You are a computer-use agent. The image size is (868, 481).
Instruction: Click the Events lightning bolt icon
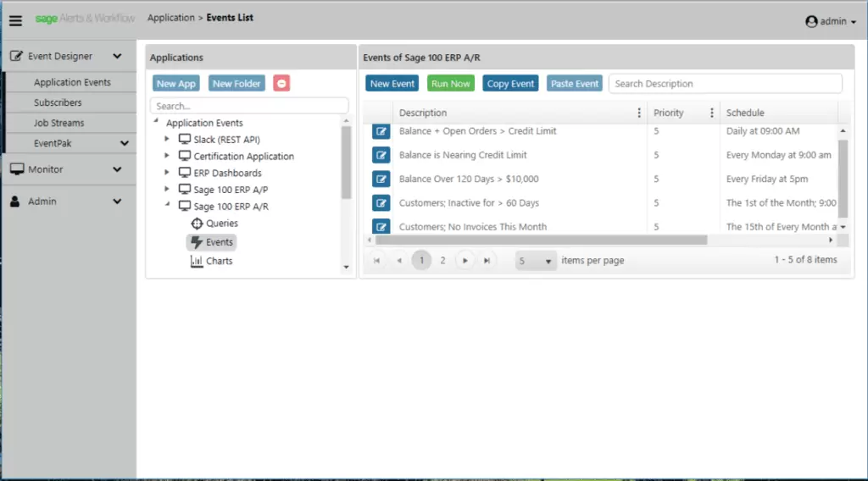pyautogui.click(x=197, y=242)
